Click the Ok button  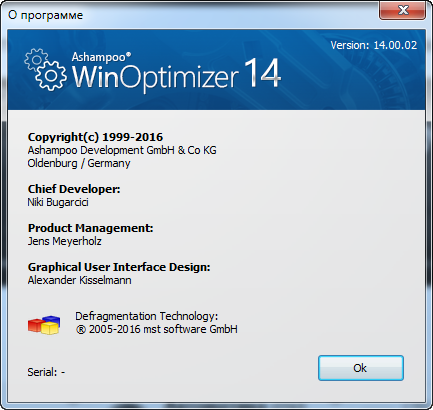click(x=361, y=368)
